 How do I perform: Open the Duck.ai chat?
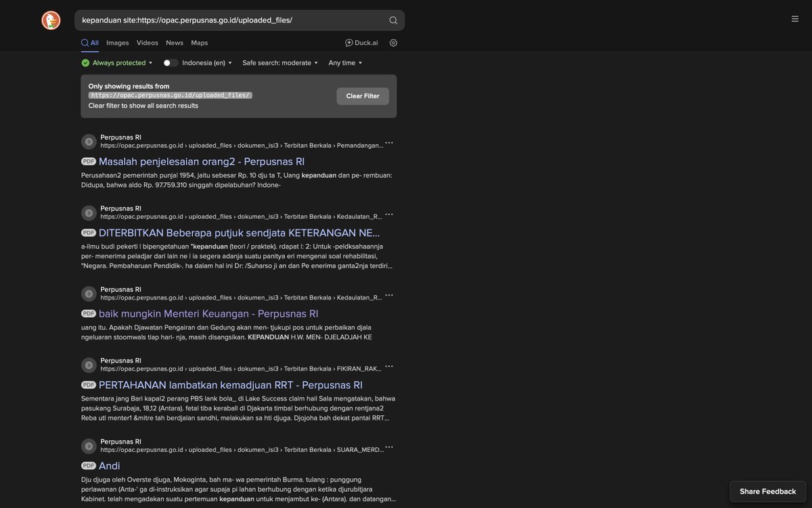tap(361, 43)
